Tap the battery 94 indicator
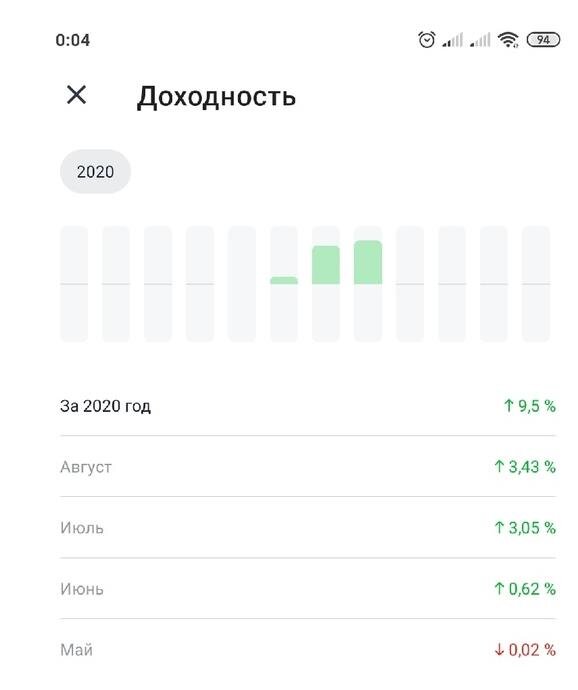This screenshot has height=690, width=578. pos(543,40)
